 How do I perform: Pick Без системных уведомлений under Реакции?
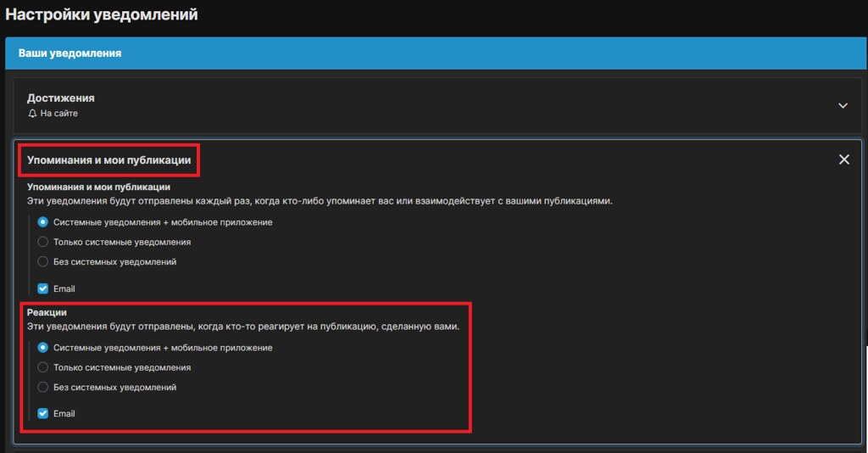tap(43, 387)
